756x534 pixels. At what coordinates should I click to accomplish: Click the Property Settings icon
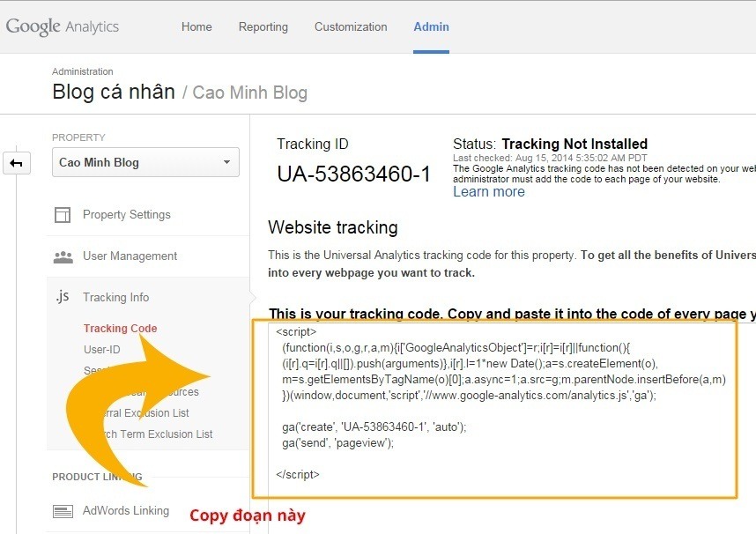(63, 215)
